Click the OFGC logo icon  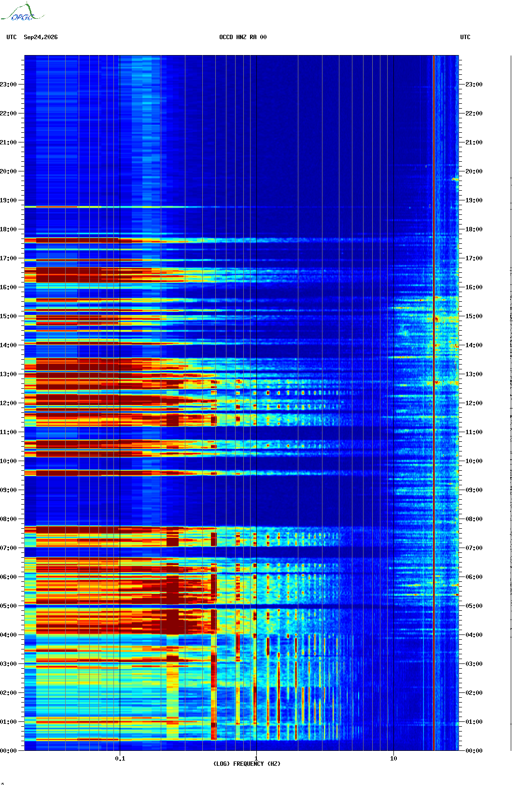tap(22, 13)
